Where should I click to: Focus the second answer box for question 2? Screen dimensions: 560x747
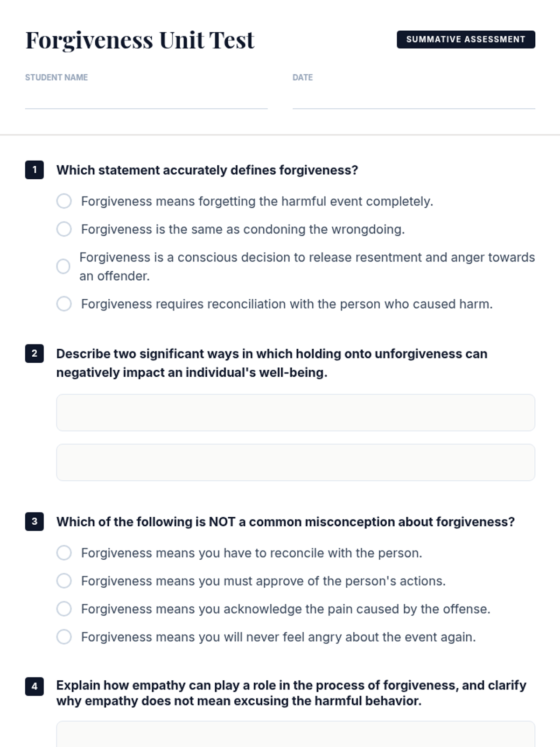pos(295,462)
